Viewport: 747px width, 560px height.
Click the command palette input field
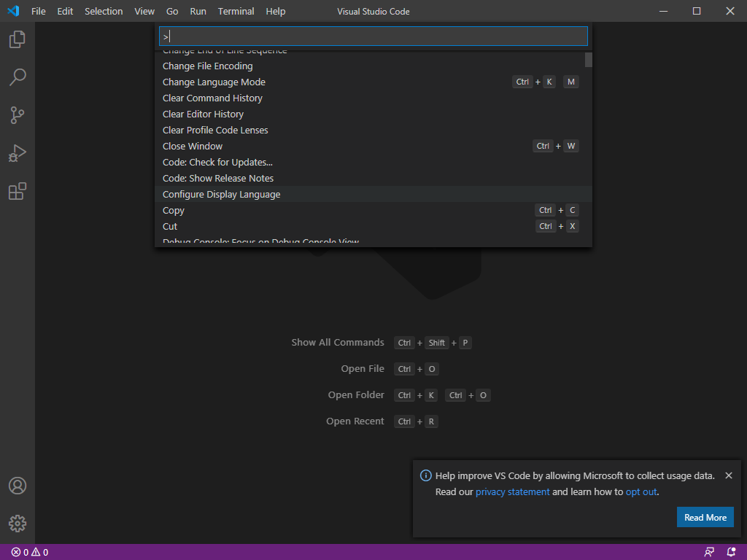(x=373, y=36)
